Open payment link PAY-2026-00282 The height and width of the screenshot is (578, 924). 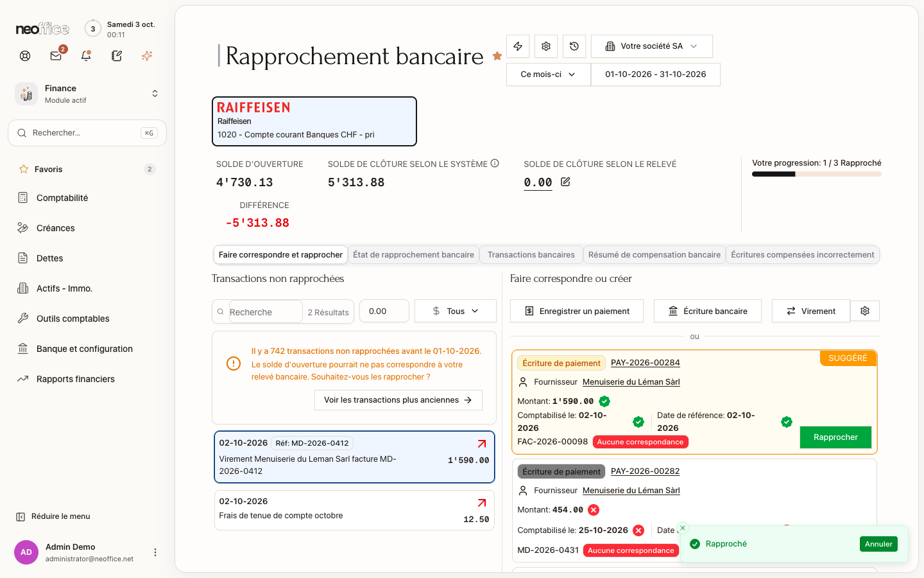click(646, 471)
